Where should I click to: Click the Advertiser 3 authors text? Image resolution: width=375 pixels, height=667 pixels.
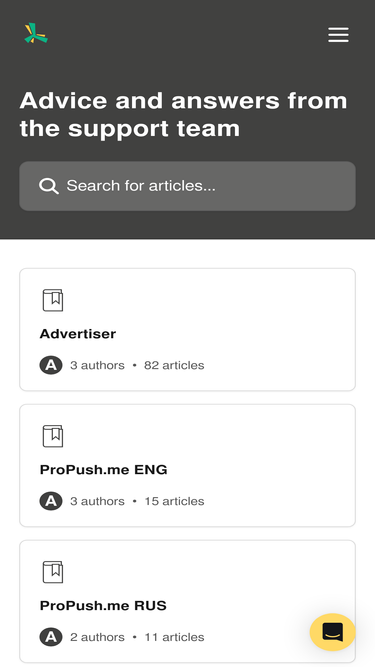[x=97, y=365]
